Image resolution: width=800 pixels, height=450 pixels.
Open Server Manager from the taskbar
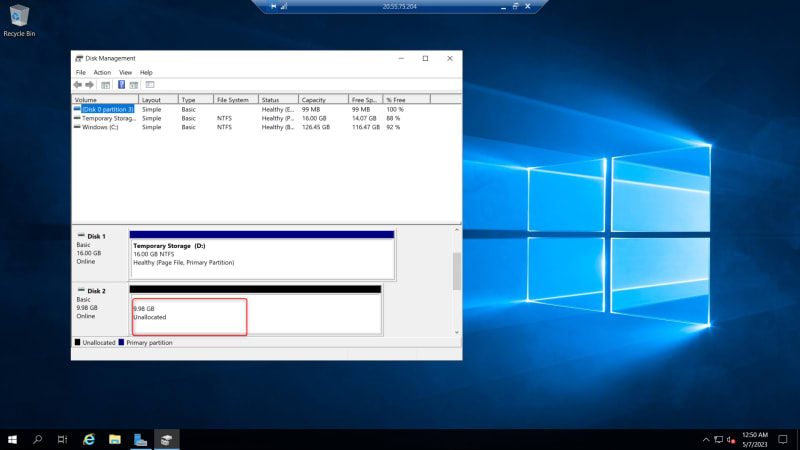(140, 439)
